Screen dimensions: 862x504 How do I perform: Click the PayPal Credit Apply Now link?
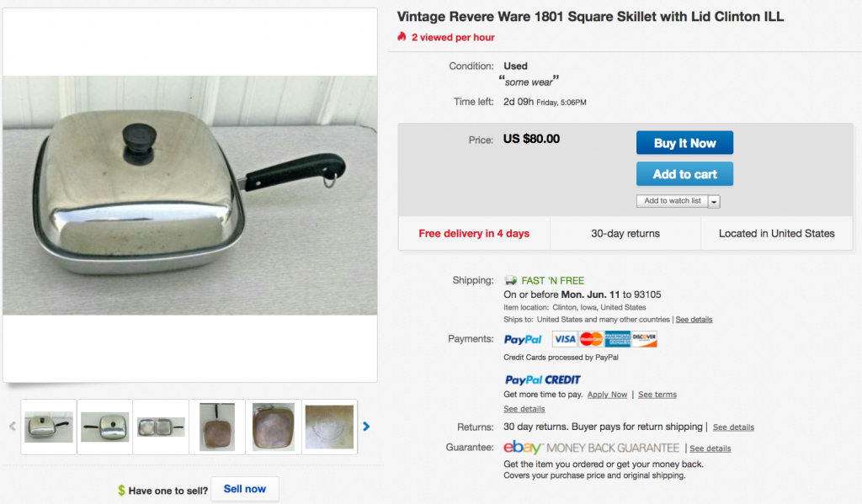point(607,395)
